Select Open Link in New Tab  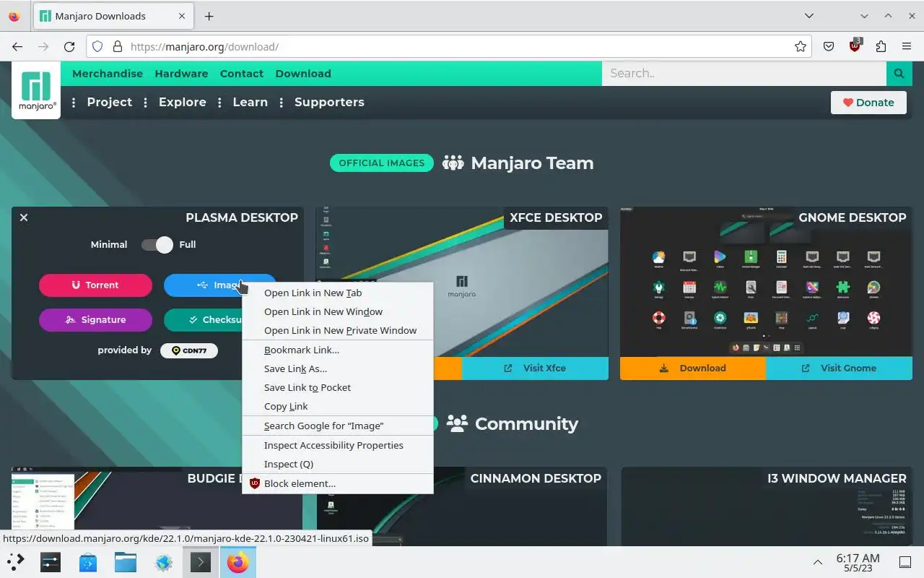coord(338,293)
